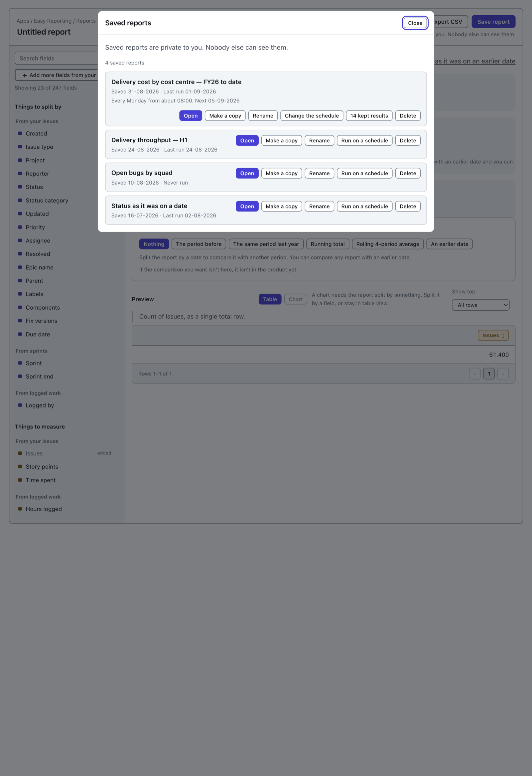Screen dimensions: 532x776
Task: Add Story points field to measure
Action: tap(42, 467)
